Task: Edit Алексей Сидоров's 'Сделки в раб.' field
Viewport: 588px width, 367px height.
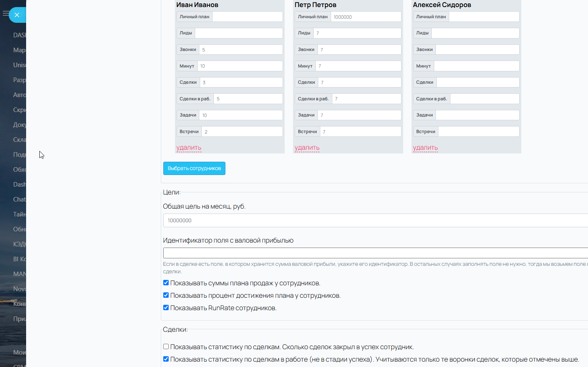Action: [x=485, y=99]
